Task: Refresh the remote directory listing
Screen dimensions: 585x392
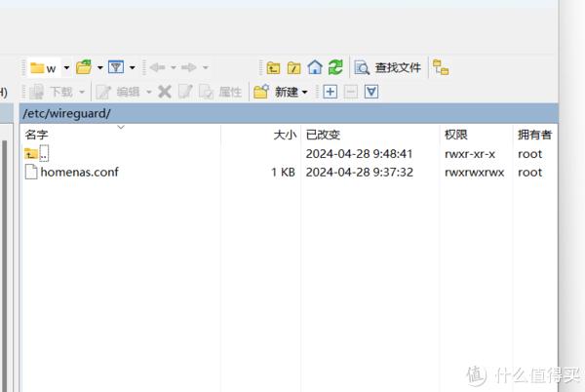Action: pyautogui.click(x=335, y=67)
